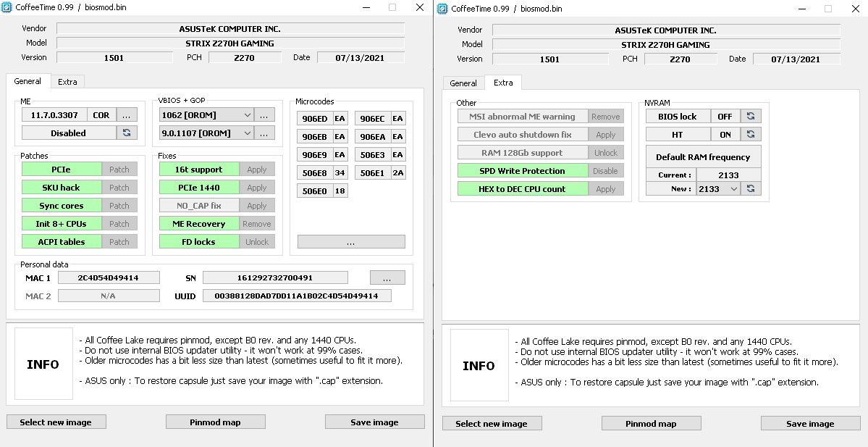The image size is (868, 447).
Task: Click Select new image in right window
Action: pyautogui.click(x=492, y=424)
